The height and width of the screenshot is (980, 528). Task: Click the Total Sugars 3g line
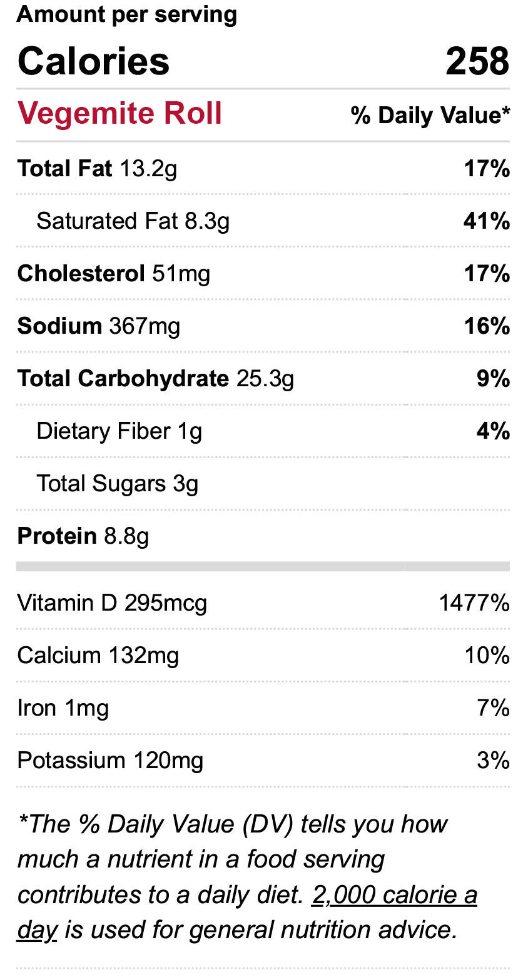(117, 484)
